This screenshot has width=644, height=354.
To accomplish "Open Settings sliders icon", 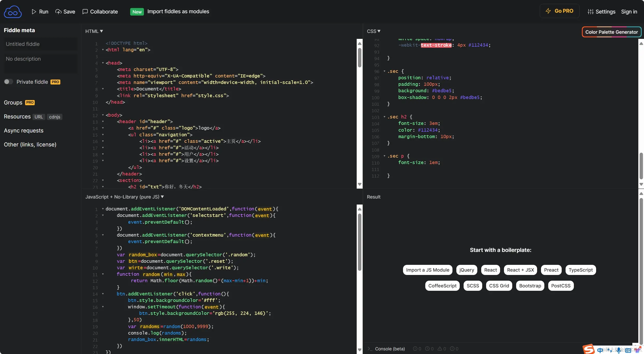I will (590, 12).
